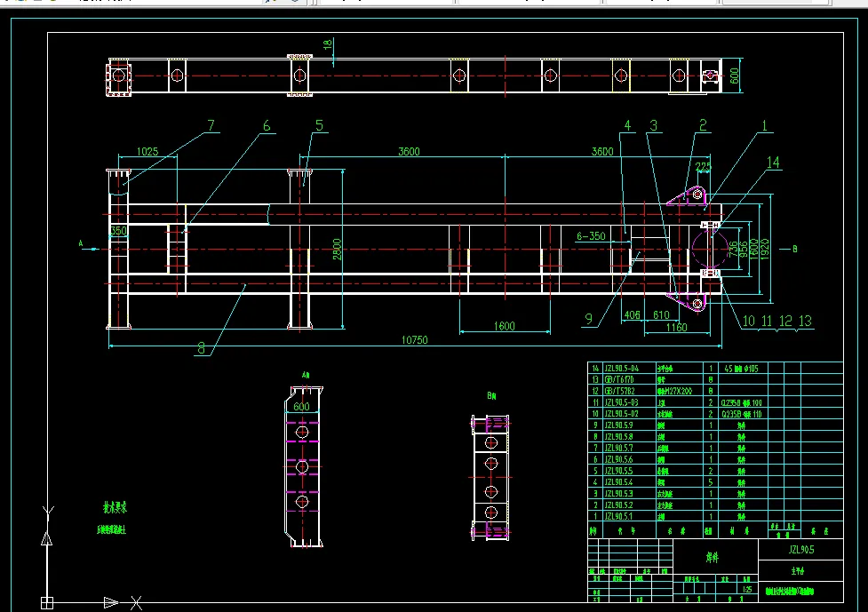Select balloon callout number 4
Screen dimensions: 868x612
click(x=627, y=125)
